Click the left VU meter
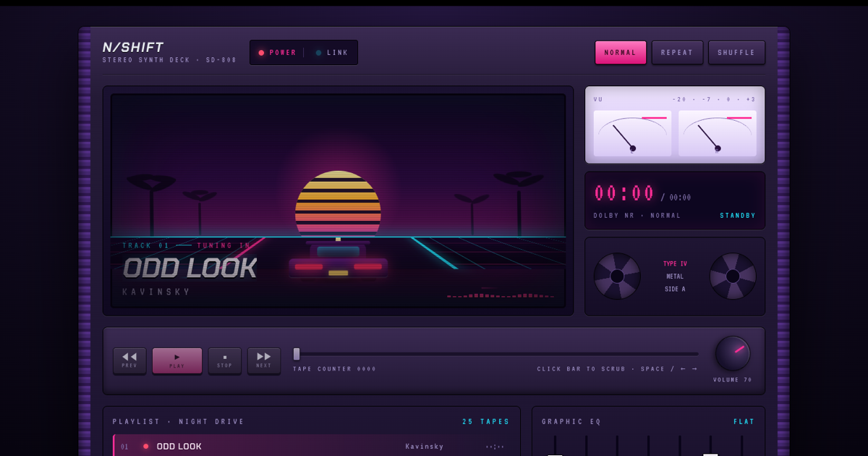868x456 pixels. coord(632,133)
